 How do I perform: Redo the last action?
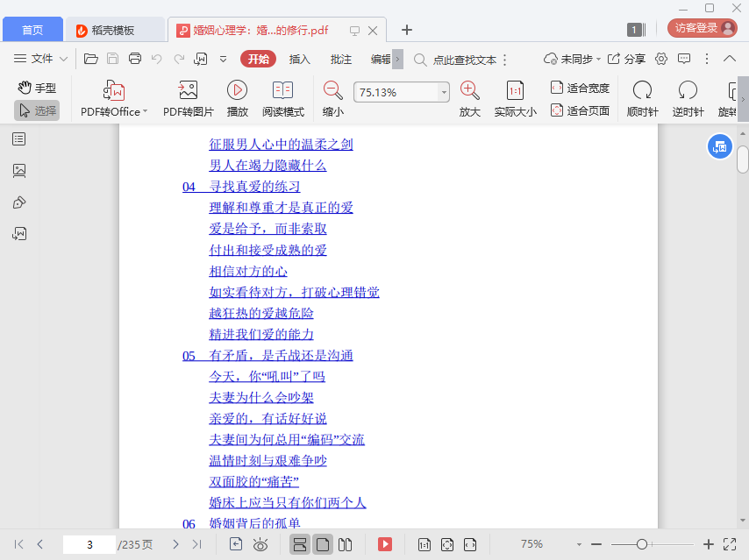tap(179, 59)
